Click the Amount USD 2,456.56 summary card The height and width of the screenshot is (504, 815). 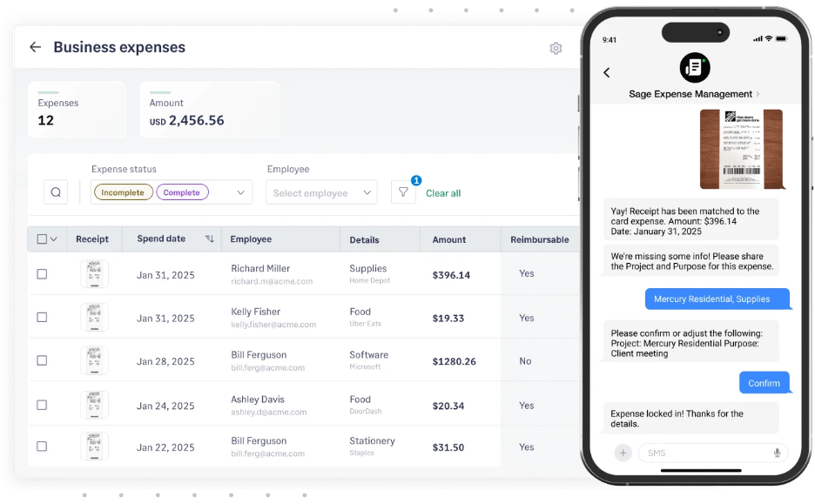pyautogui.click(x=210, y=110)
